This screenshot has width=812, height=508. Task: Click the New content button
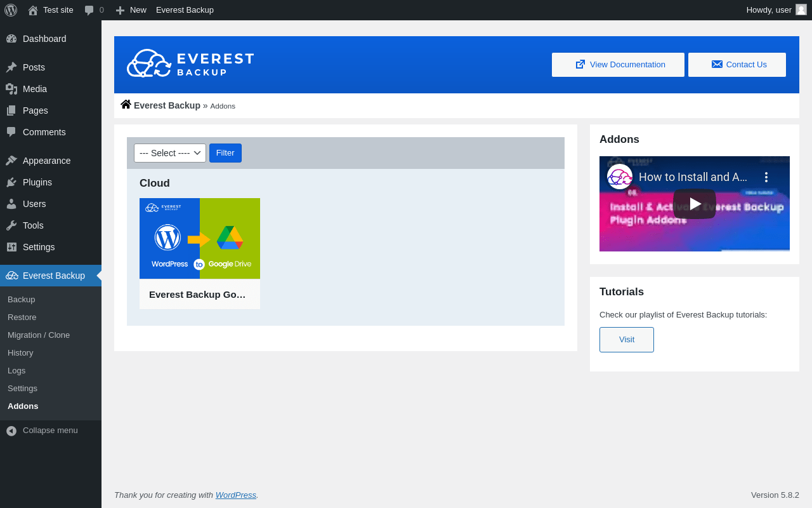click(x=131, y=10)
